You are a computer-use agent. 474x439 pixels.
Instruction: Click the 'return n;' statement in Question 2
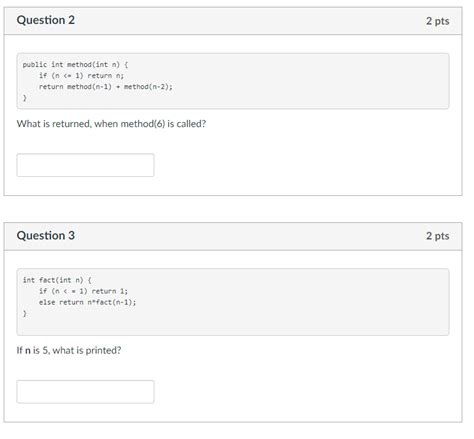(106, 76)
